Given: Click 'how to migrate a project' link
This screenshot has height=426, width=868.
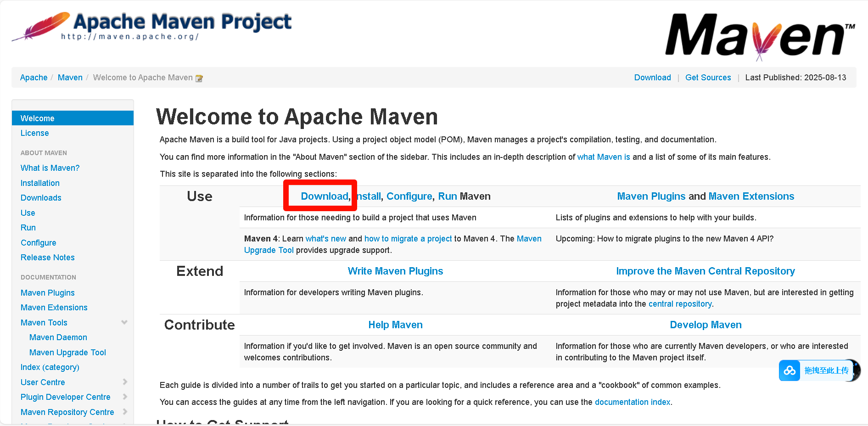Looking at the screenshot, I should coord(408,239).
